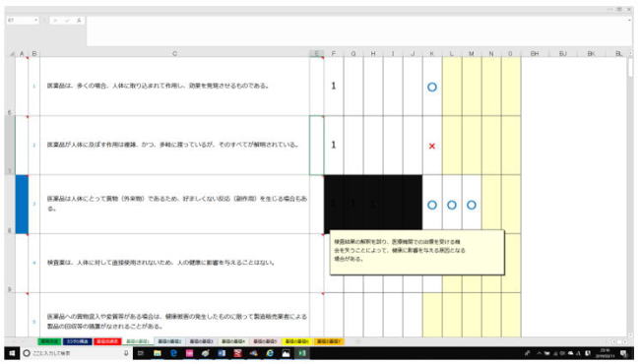Screen dimensions: 640x364
Task: Open Word from the taskbar
Action: pos(222,353)
